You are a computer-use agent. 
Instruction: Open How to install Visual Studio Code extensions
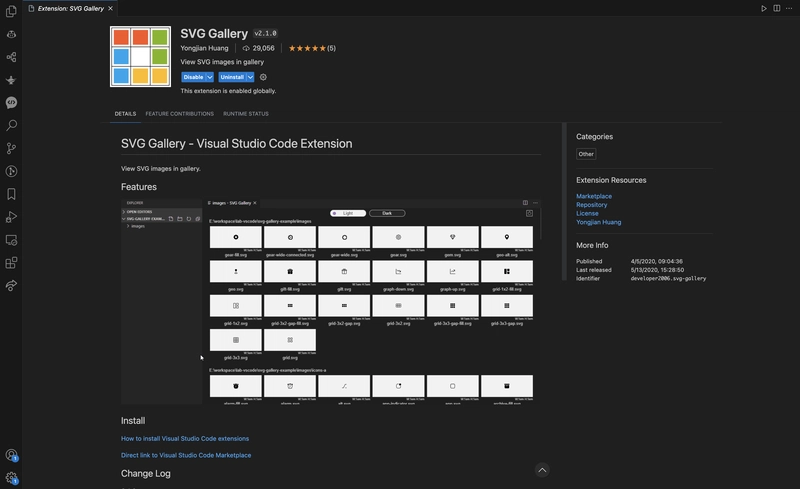(x=185, y=438)
